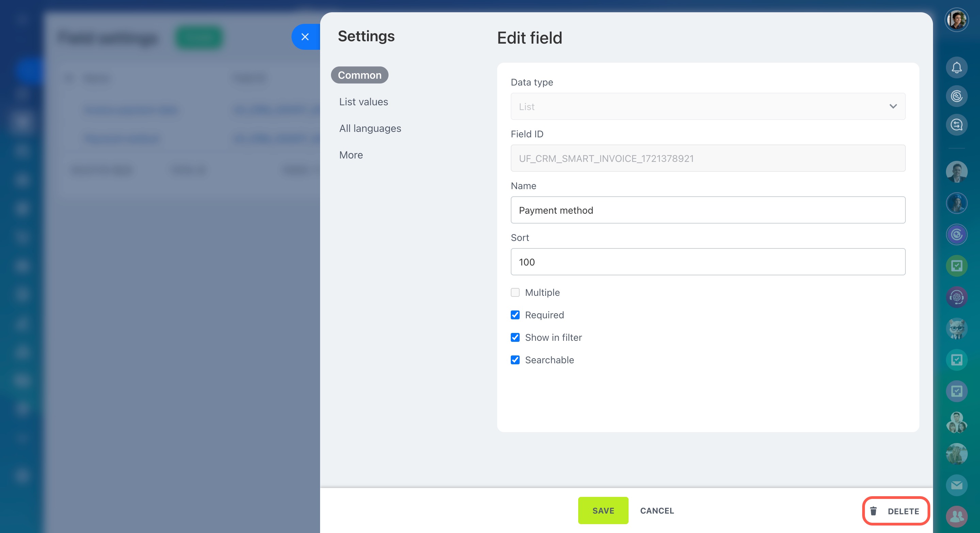This screenshot has width=980, height=533.
Task: Uncheck the Required checkbox
Action: (515, 315)
